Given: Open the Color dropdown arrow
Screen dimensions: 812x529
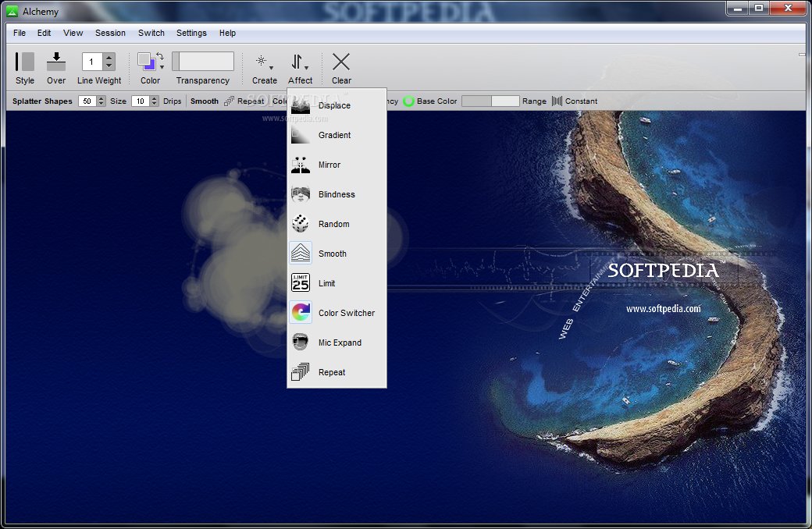Looking at the screenshot, I should [162, 67].
